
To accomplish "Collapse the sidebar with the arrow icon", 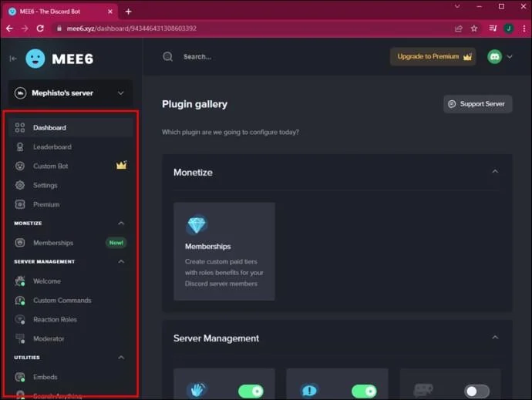I will [13, 59].
